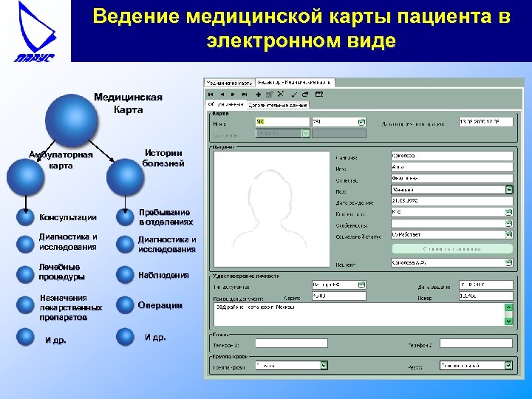532x399 pixels.
Task: Click the card opening date field
Action: pyautogui.click(x=486, y=122)
